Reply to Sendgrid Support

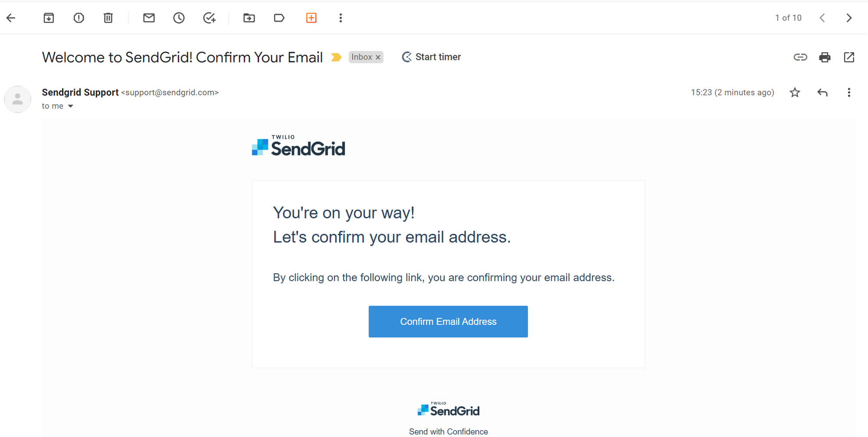822,92
